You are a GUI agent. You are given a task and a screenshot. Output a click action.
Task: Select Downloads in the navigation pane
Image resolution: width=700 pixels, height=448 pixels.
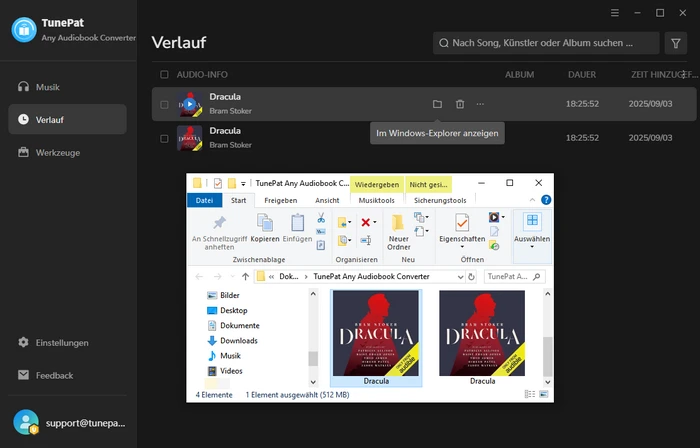pos(233,340)
